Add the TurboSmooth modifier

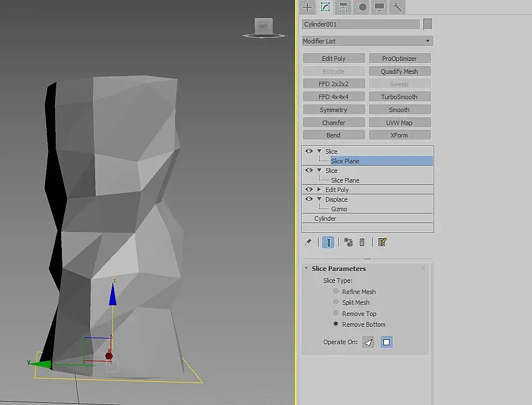tap(399, 97)
